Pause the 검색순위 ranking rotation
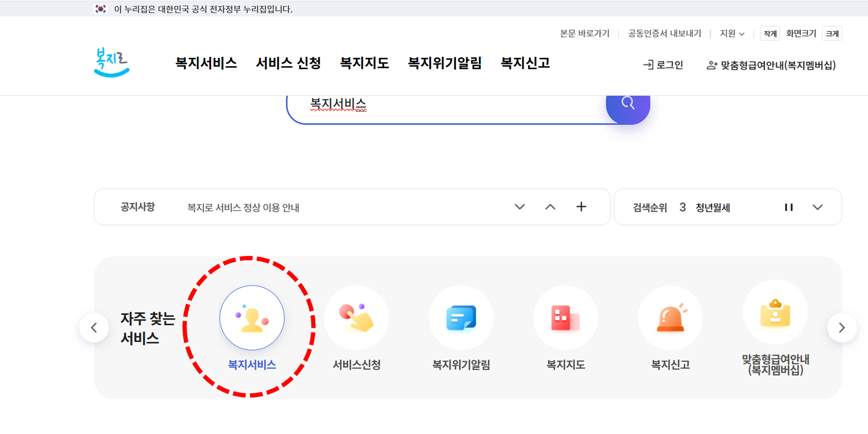The width and height of the screenshot is (868, 434). (x=788, y=207)
